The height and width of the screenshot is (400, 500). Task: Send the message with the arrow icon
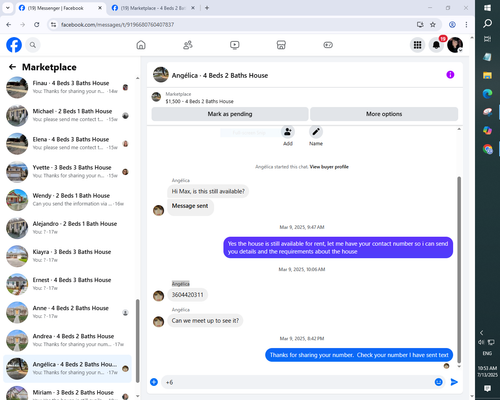pyautogui.click(x=454, y=382)
